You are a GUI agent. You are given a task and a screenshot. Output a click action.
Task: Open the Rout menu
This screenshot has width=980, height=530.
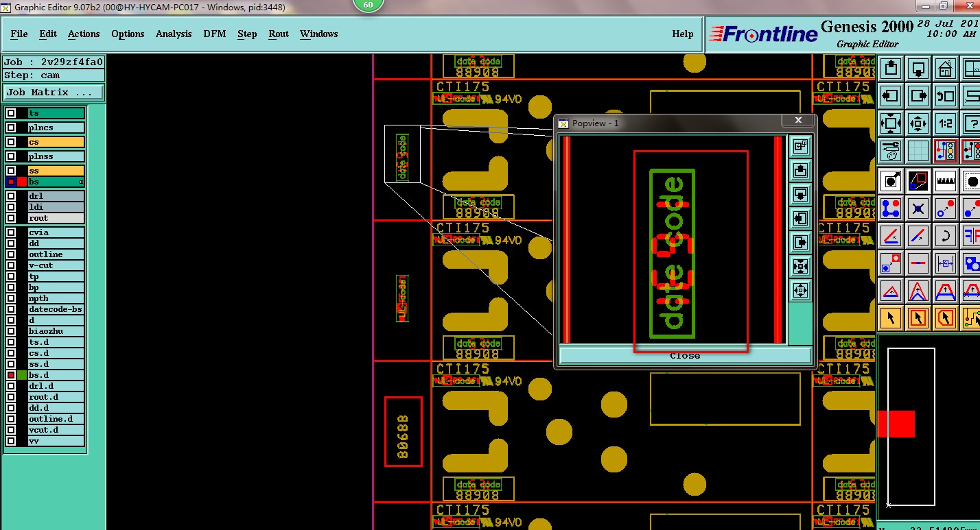click(279, 34)
